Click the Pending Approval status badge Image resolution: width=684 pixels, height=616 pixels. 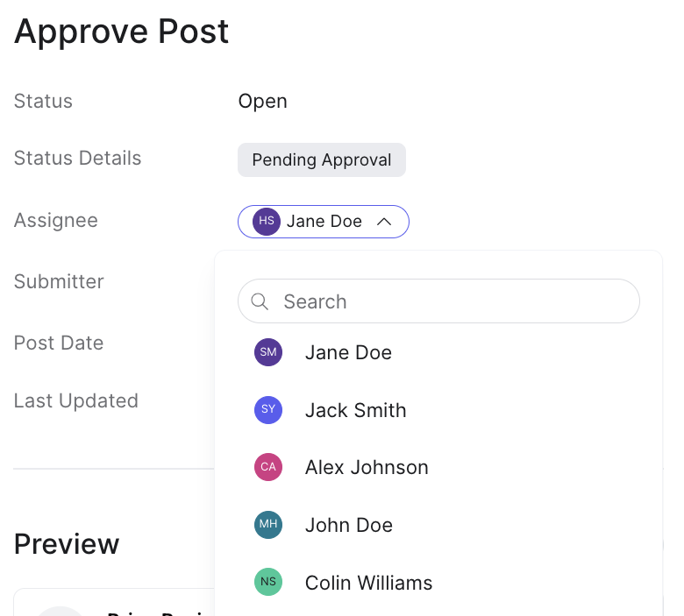tap(321, 160)
